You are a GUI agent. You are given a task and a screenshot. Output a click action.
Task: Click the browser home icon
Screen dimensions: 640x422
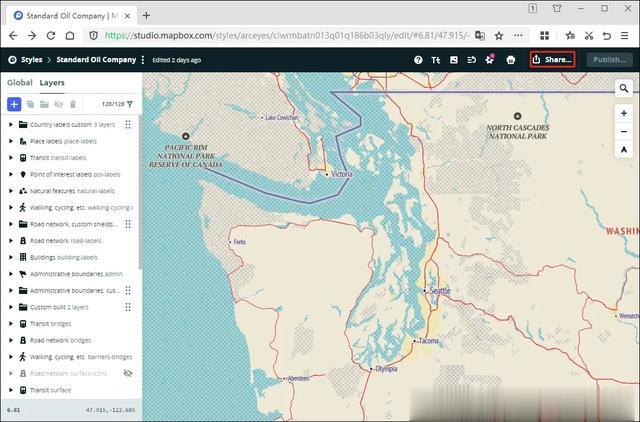[x=70, y=36]
